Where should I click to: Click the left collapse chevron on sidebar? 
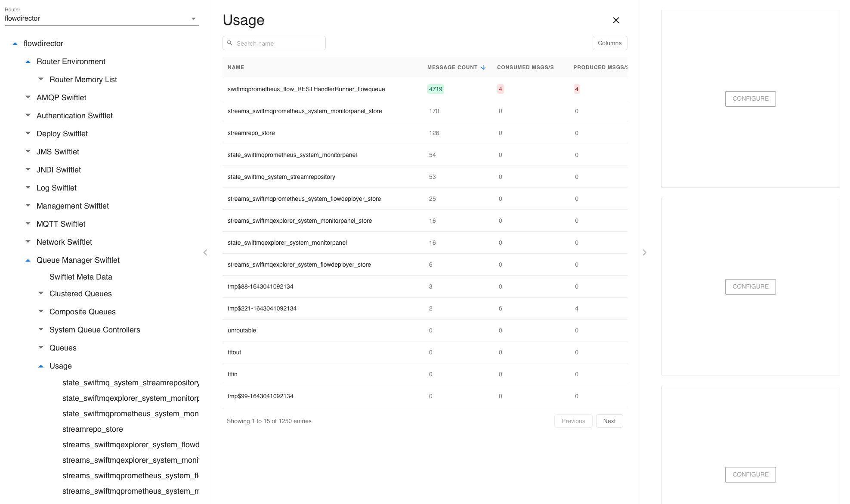tap(205, 252)
